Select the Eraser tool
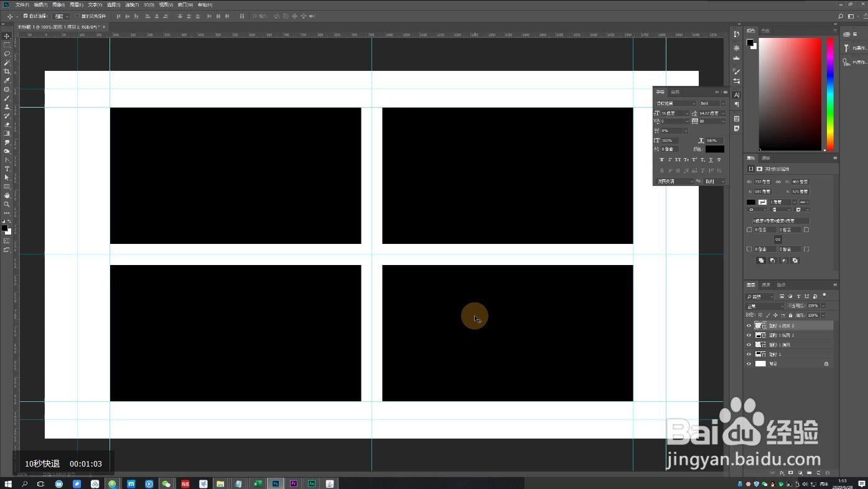The height and width of the screenshot is (489, 868). 7,124
